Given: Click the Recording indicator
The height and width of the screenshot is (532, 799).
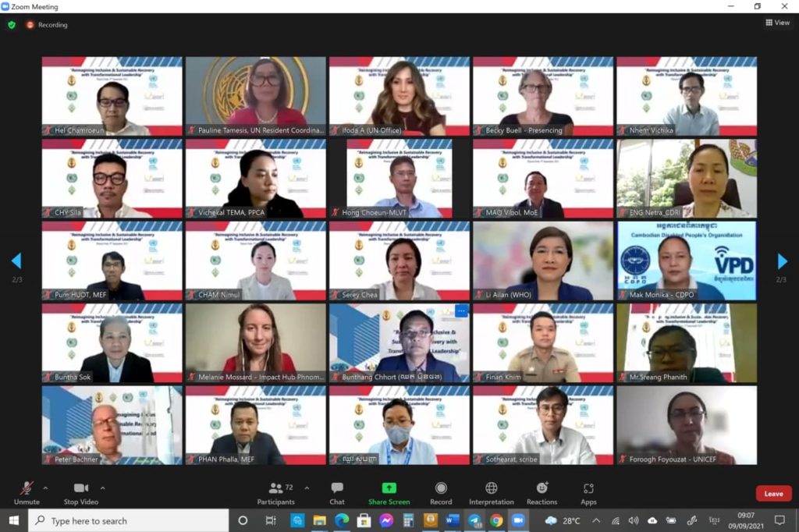Looking at the screenshot, I should (x=47, y=24).
